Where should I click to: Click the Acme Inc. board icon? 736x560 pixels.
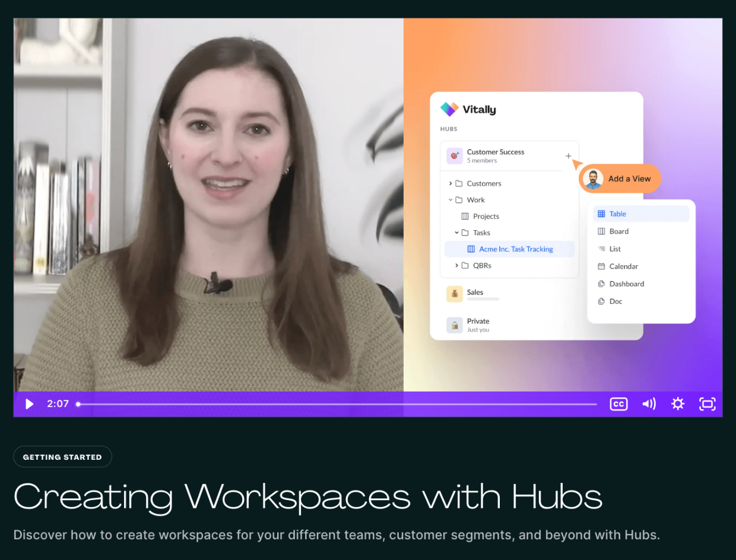471,249
